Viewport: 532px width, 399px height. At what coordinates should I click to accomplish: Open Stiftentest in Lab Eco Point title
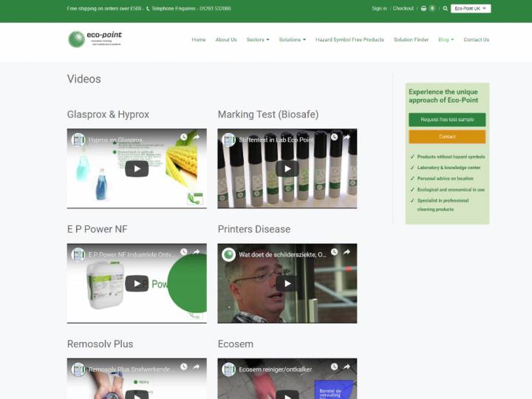pyautogui.click(x=276, y=140)
